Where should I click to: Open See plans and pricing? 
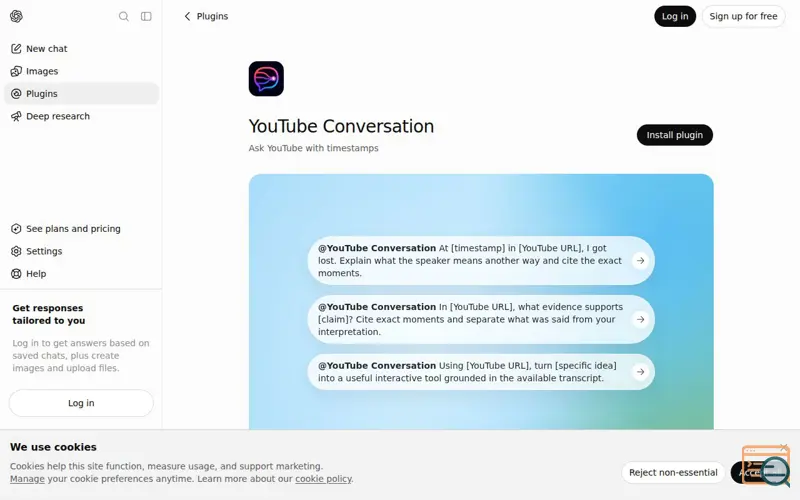coord(82,229)
